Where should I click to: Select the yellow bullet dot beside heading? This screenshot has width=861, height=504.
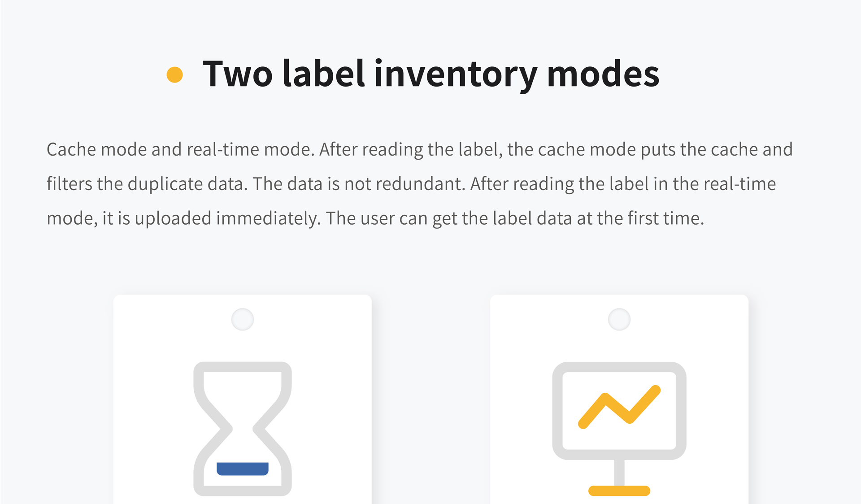point(174,74)
